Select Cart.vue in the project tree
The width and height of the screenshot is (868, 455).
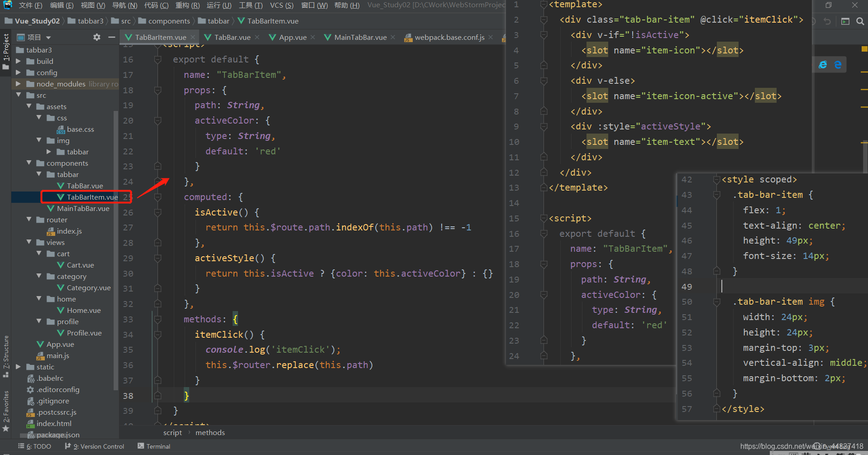pyautogui.click(x=80, y=265)
